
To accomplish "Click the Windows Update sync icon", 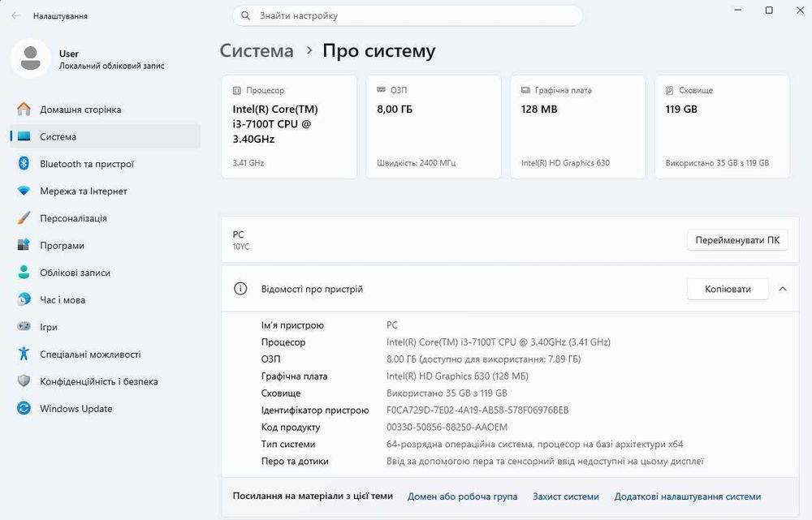I will [x=24, y=408].
